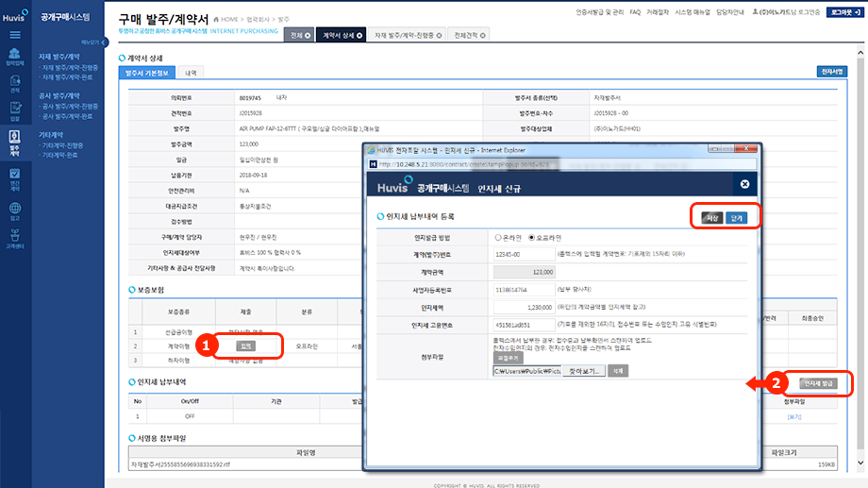Select the 온라인 radio button
The image size is (868, 488).
(497, 238)
